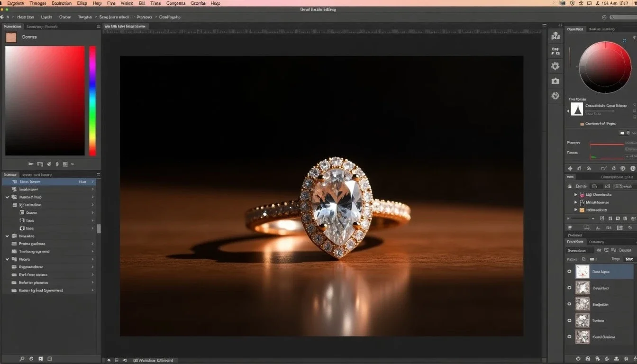Expand the orange-folder item in the right tree
This screenshot has height=364, width=637.
pos(576,209)
